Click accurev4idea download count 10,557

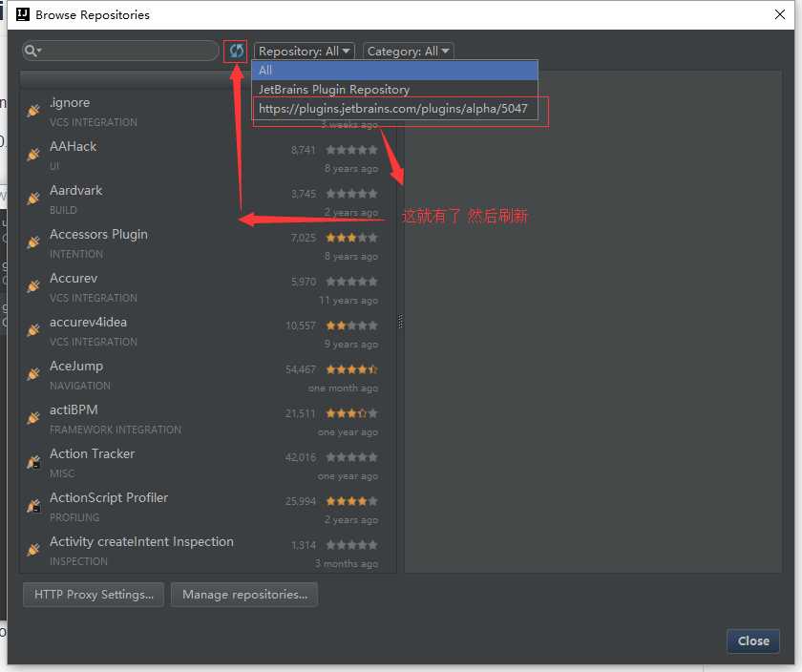(301, 325)
